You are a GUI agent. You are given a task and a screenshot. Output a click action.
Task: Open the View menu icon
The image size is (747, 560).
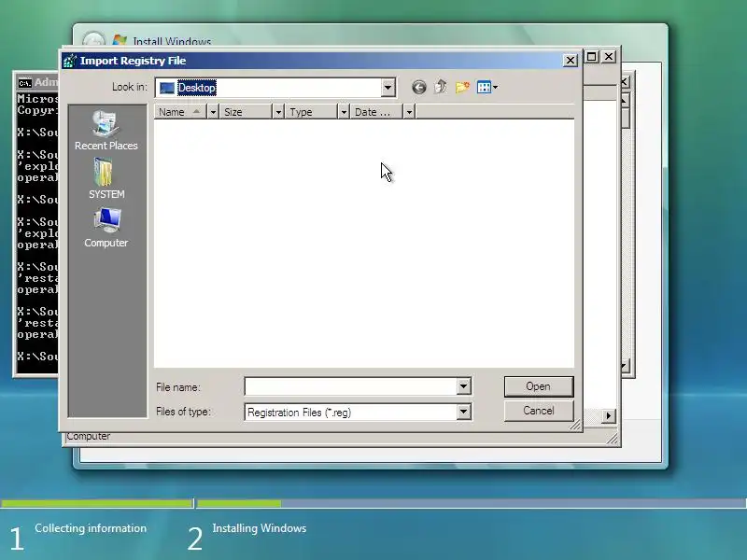tap(486, 87)
